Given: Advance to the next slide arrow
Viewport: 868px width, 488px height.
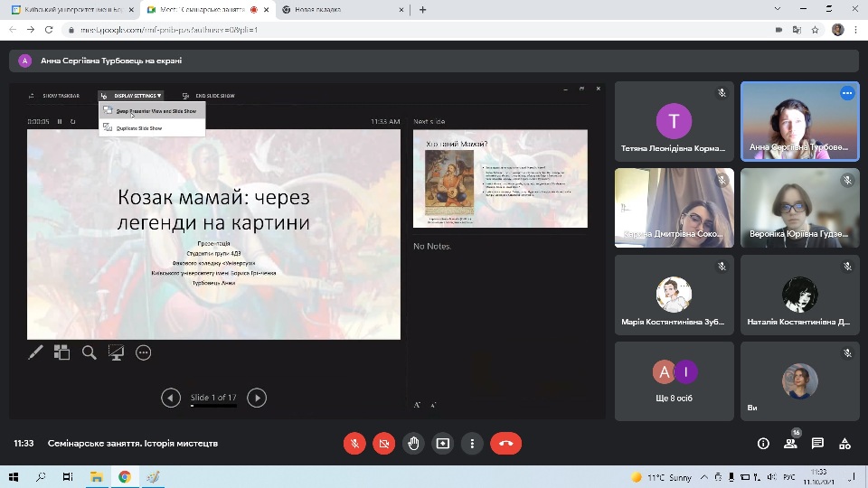Looking at the screenshot, I should pyautogui.click(x=257, y=398).
